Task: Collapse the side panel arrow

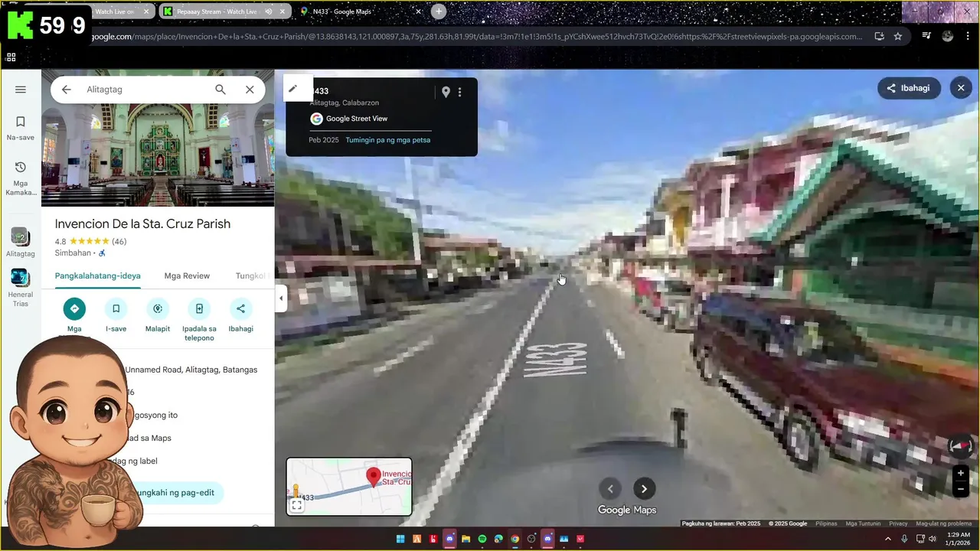Action: 281,298
